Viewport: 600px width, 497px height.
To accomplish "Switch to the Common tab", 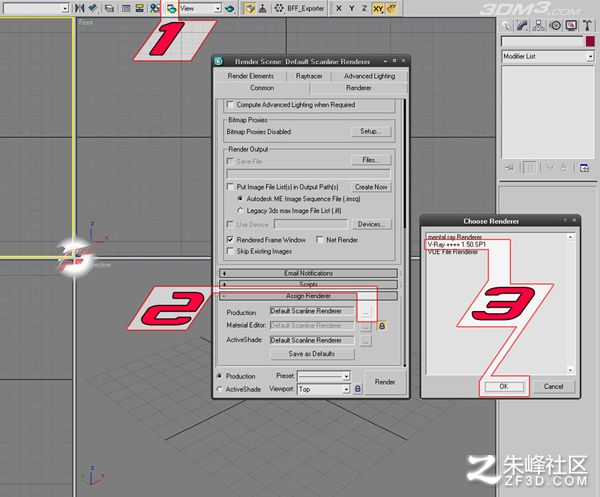I will (x=262, y=88).
